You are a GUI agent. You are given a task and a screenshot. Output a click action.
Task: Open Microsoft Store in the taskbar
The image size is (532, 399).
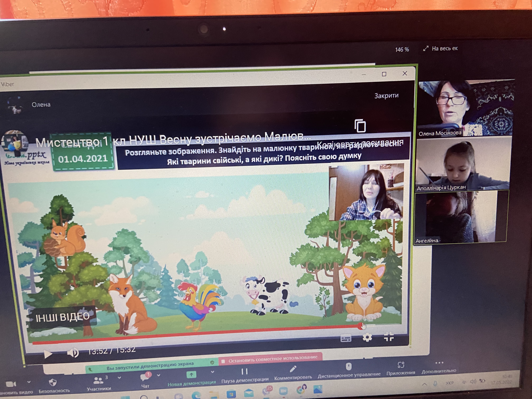coord(231,394)
